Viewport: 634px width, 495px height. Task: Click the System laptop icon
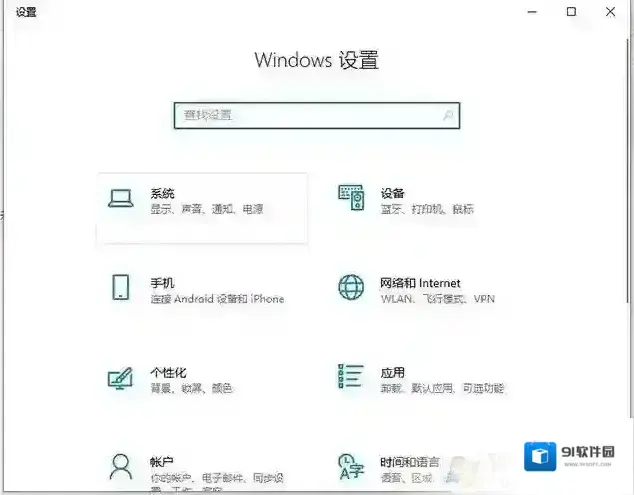(x=120, y=199)
